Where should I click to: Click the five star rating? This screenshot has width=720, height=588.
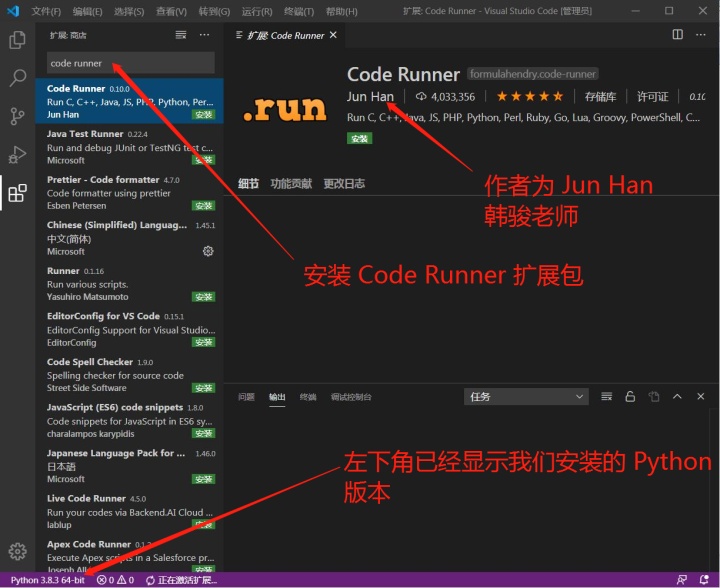530,96
